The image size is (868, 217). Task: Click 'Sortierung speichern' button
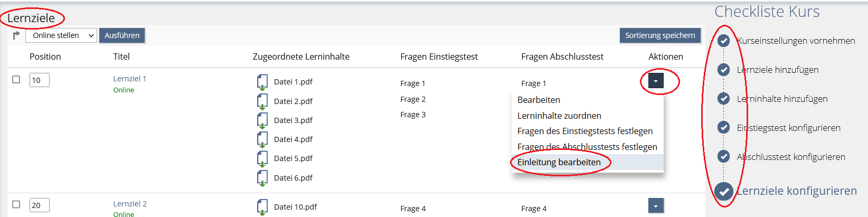659,35
